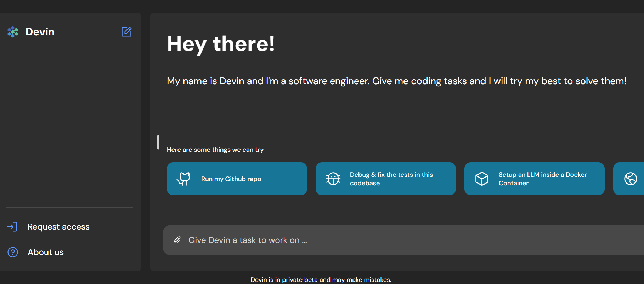Click the Devin title in the sidebar
Image resolution: width=644 pixels, height=284 pixels.
(x=40, y=32)
